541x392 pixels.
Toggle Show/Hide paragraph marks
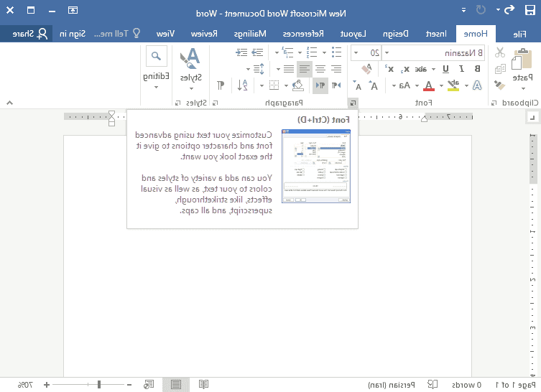coord(221,85)
